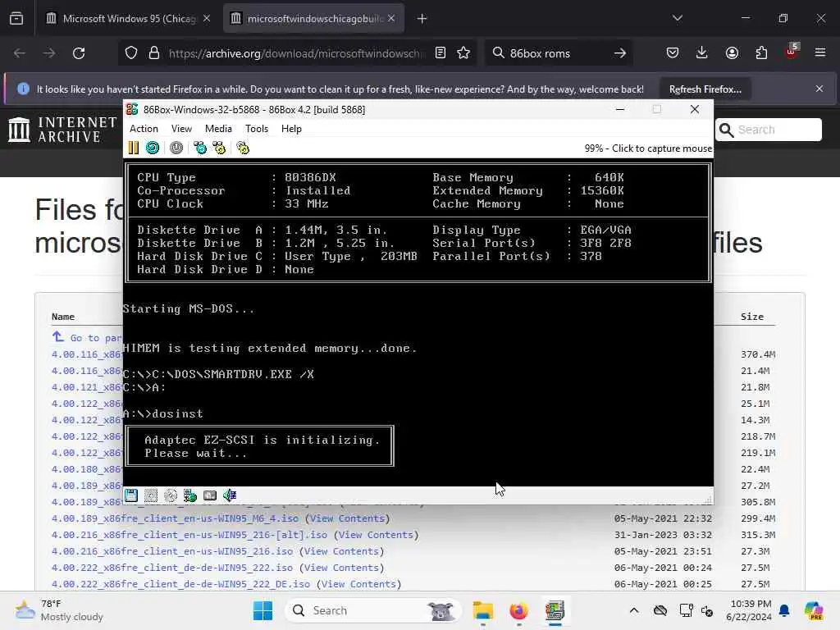Viewport: 840px width, 630px height.
Task: Click the floppy disk status bar icon
Action: [131, 495]
